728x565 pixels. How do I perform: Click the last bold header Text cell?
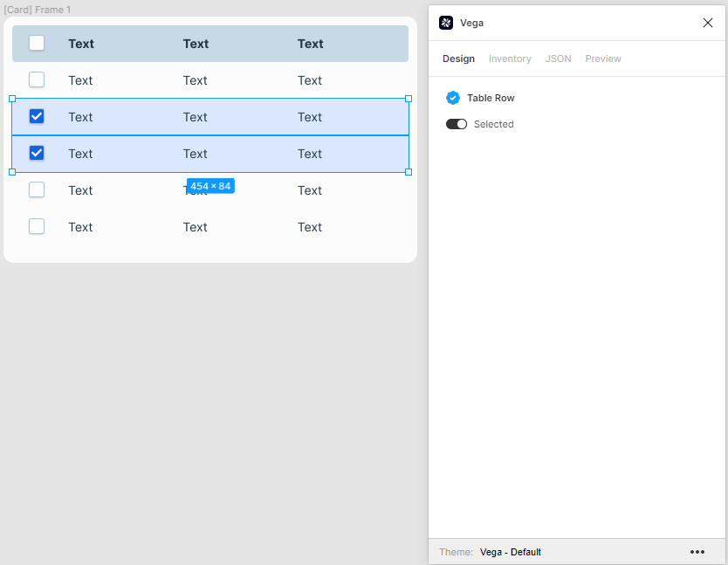311,44
